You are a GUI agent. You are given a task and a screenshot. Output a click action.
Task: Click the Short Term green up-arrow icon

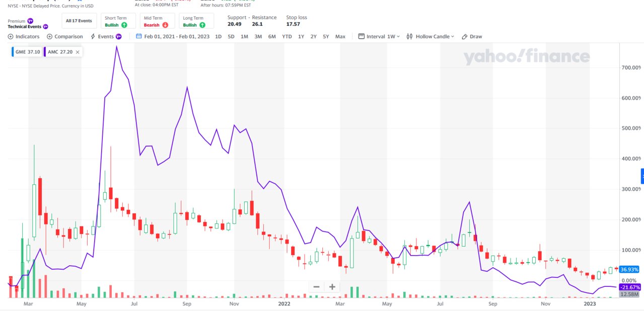(x=124, y=25)
